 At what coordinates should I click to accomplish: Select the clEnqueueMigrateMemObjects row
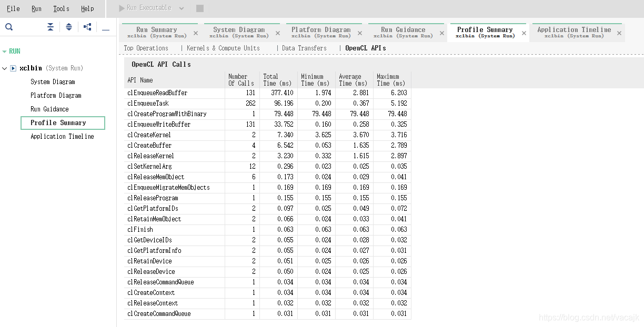[267, 188]
